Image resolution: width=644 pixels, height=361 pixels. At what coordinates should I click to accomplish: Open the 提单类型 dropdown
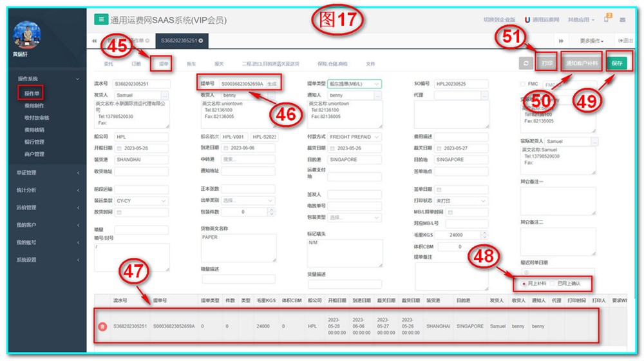[x=354, y=84]
